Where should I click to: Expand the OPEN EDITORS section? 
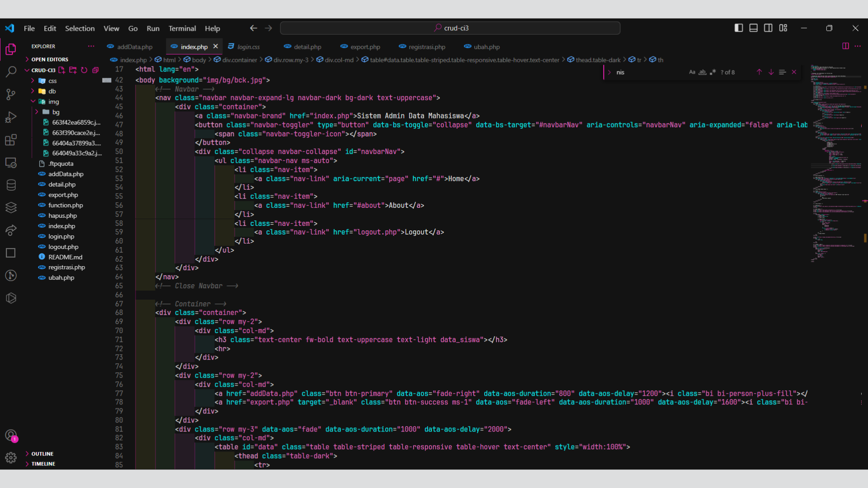[x=50, y=59]
